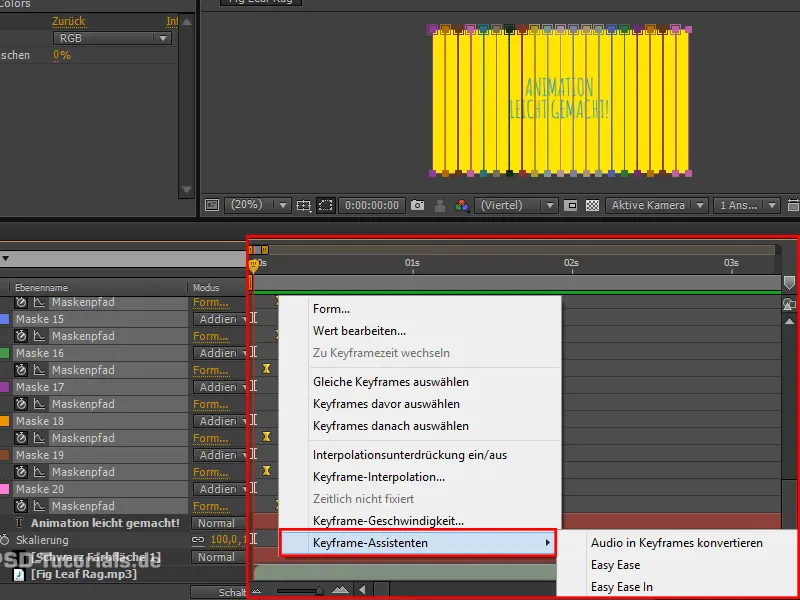Toggle stopwatch for Maskenpfad under Maske 19
This screenshot has height=600, width=800.
click(21, 472)
